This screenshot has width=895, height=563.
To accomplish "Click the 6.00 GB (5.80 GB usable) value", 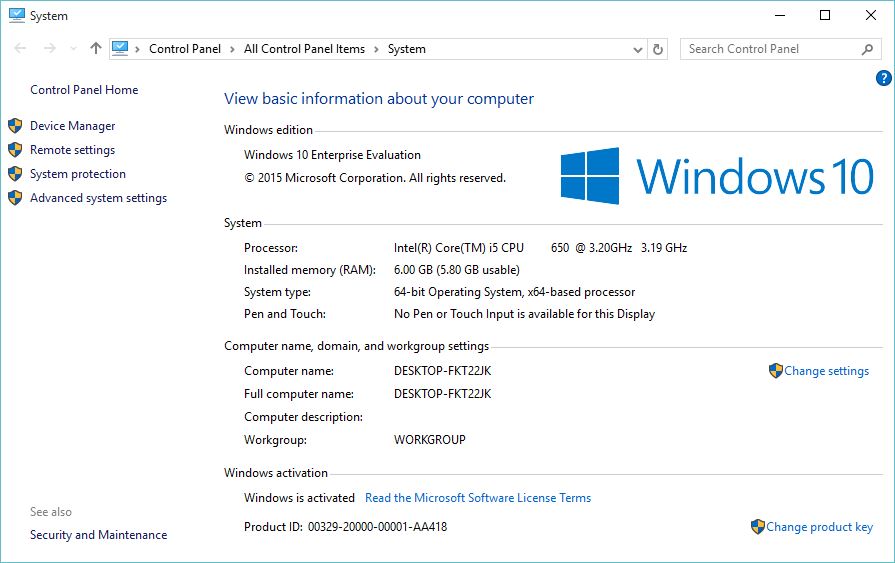I will (x=457, y=270).
